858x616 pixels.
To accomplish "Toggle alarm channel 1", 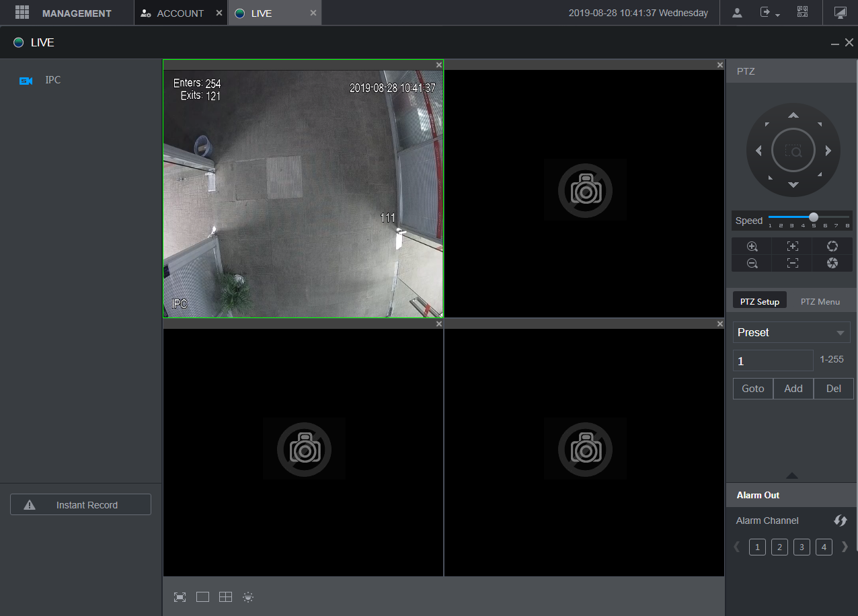I will pyautogui.click(x=757, y=547).
